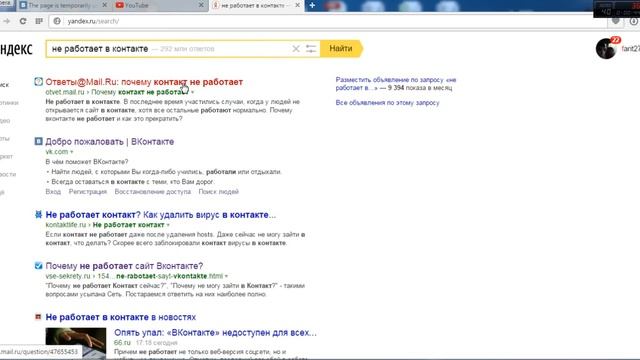Click the vse-sekrety.ru checkmark favicon
Viewport: 640px width, 360px height.
coord(38,266)
